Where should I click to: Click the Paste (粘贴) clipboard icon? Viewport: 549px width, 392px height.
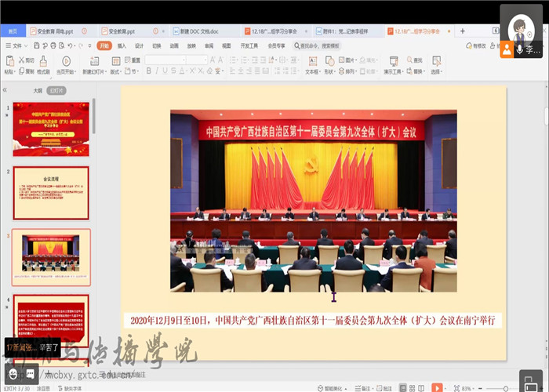pos(9,61)
